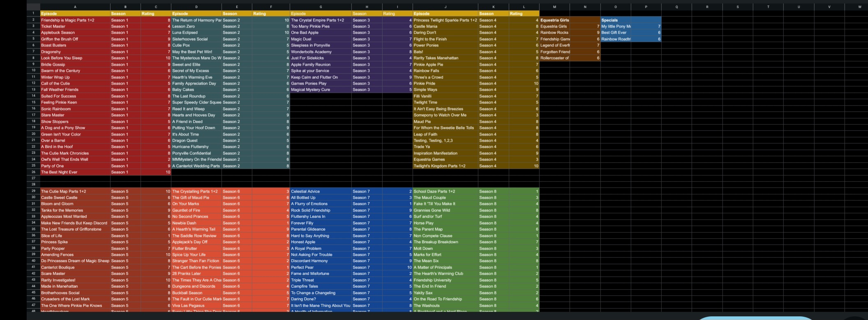The width and height of the screenshot is (868, 320).
Task: Select the "Specials" heading cell
Action: 616,20
